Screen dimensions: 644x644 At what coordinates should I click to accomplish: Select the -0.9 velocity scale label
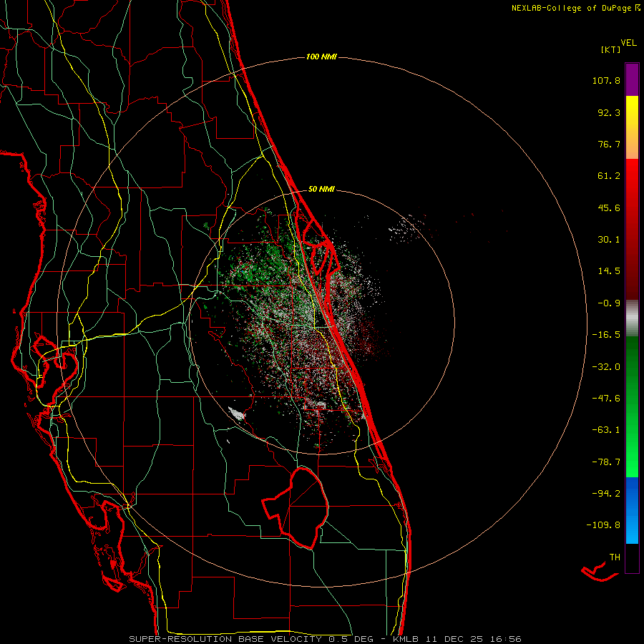[609, 303]
